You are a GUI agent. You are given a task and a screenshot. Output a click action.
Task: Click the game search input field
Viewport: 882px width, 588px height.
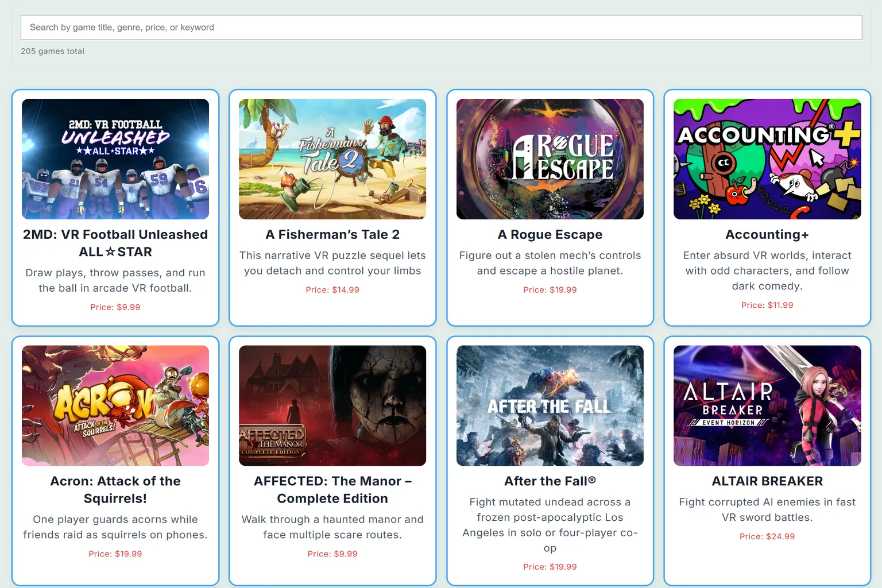pos(441,27)
